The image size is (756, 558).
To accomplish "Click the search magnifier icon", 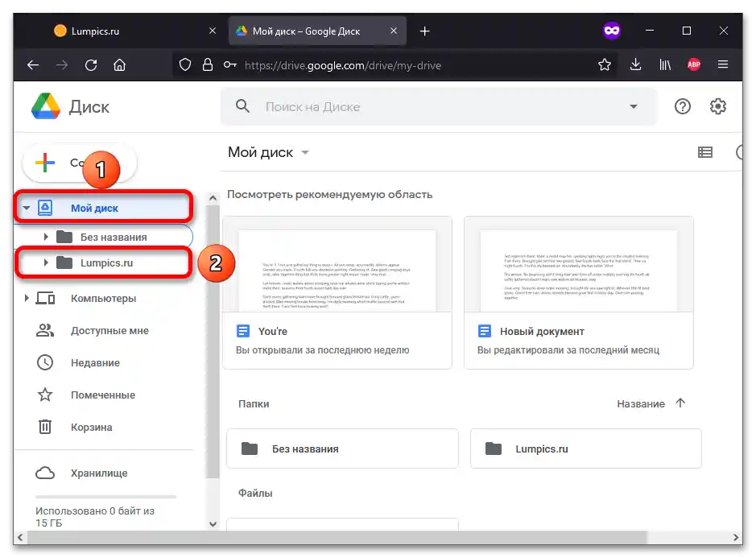I will [x=242, y=106].
